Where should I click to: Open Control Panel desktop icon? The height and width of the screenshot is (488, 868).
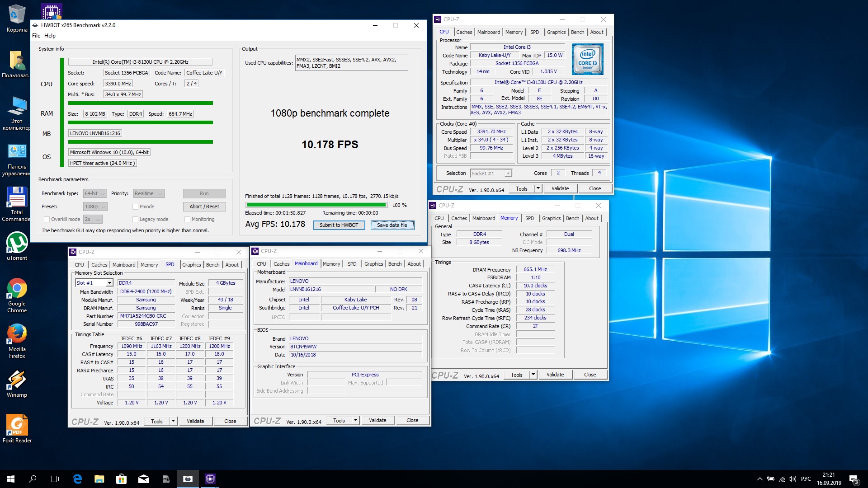click(17, 159)
